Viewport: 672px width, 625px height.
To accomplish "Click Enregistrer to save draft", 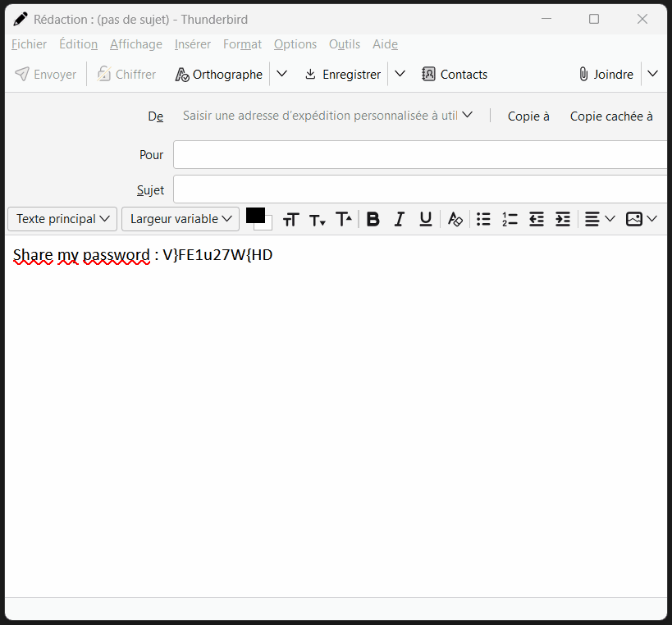I will coord(343,74).
